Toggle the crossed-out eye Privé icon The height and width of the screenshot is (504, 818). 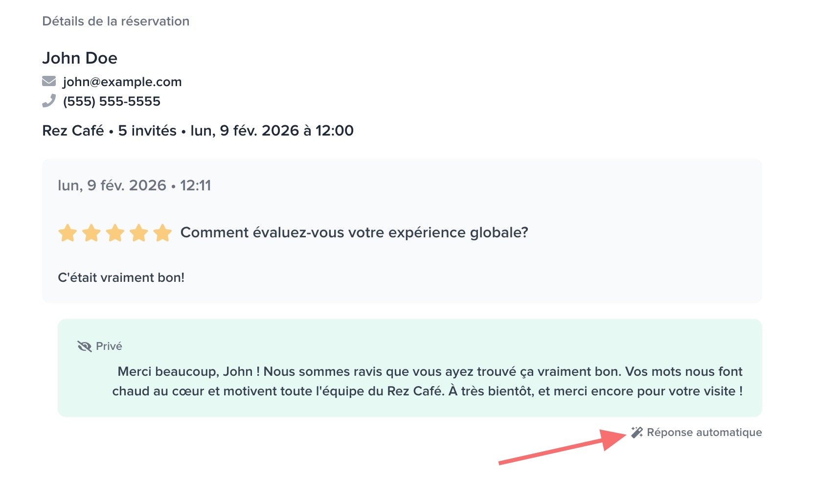pyautogui.click(x=85, y=346)
